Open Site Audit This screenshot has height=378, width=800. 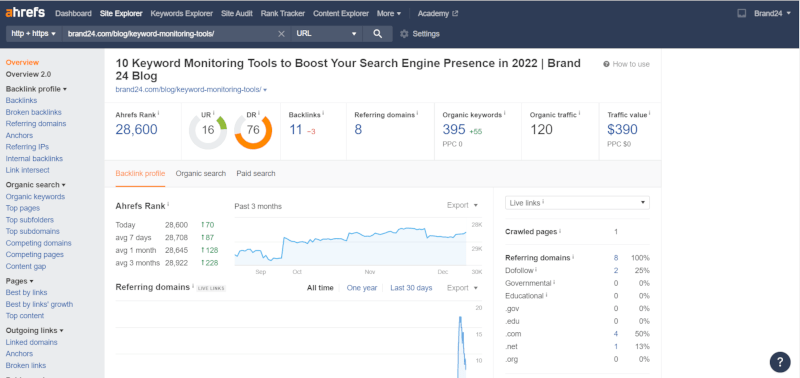point(237,13)
